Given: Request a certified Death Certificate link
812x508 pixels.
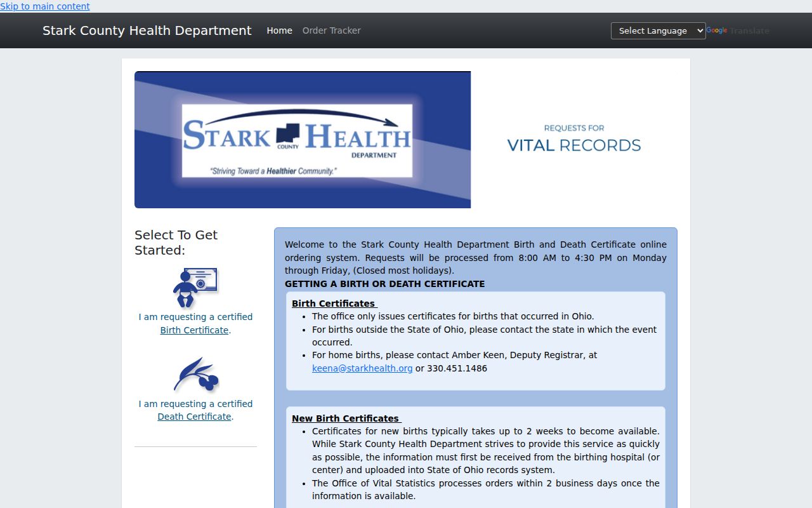Looking at the screenshot, I should 194,417.
